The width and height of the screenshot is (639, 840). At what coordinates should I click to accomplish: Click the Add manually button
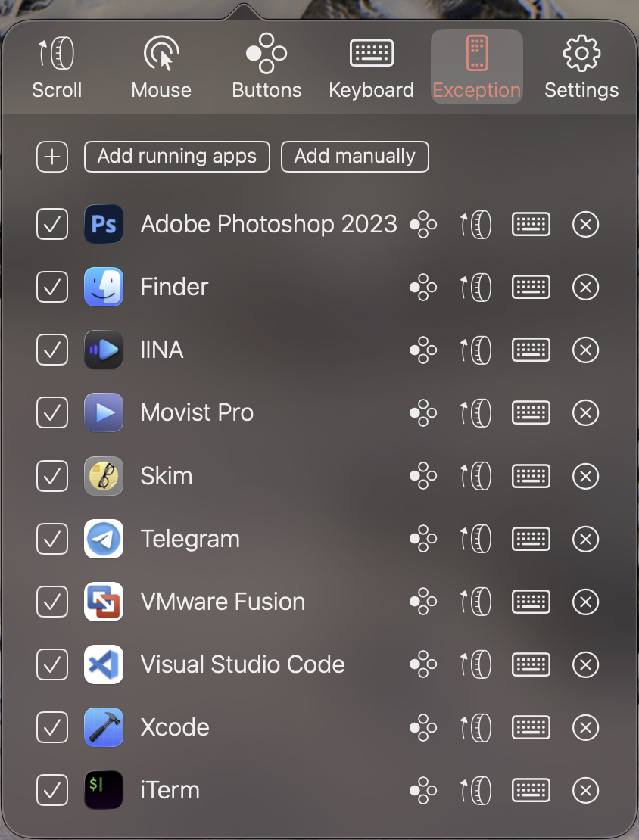(354, 157)
